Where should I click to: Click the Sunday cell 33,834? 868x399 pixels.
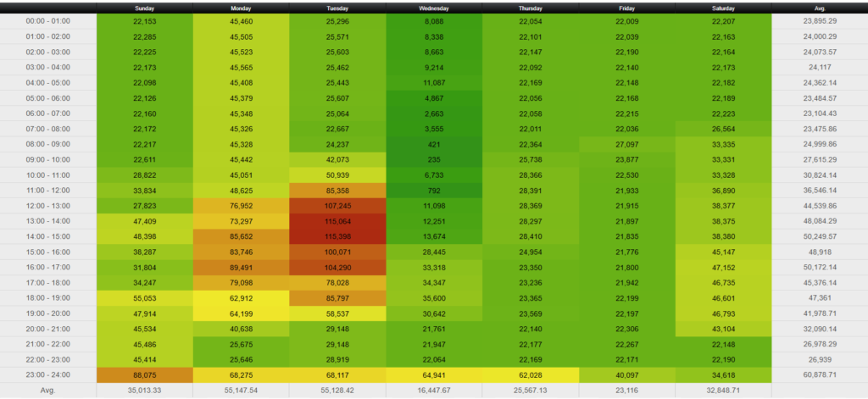(144, 191)
